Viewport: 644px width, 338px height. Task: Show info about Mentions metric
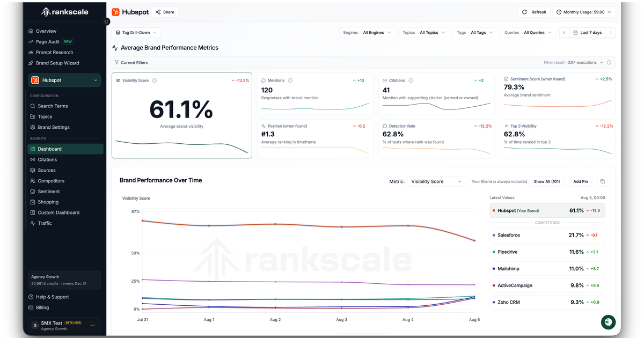point(290,80)
